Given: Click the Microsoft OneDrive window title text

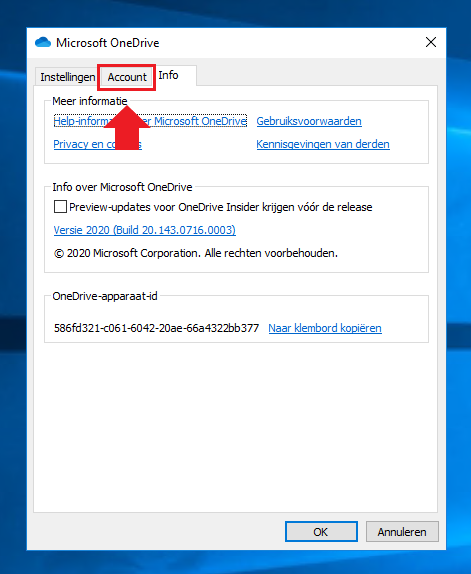Looking at the screenshot, I should point(108,43).
